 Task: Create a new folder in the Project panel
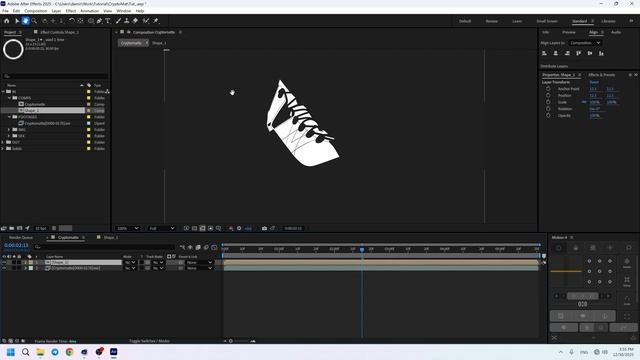coord(12,228)
